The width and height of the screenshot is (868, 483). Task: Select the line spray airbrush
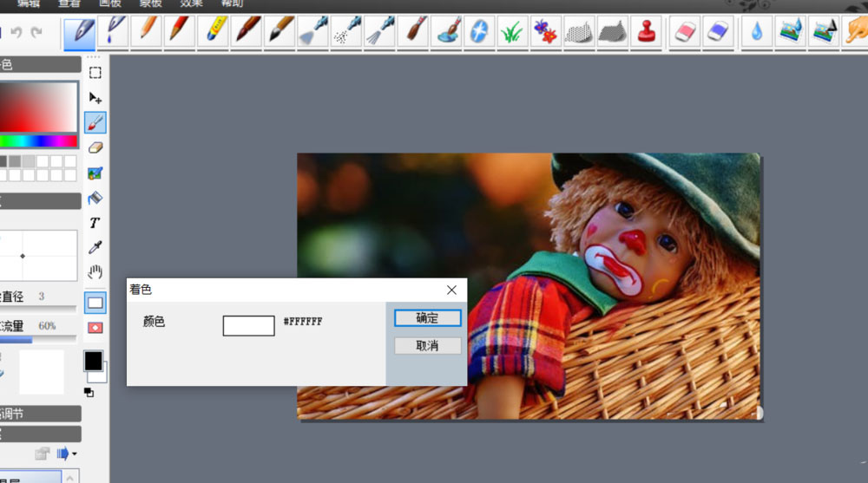(379, 32)
